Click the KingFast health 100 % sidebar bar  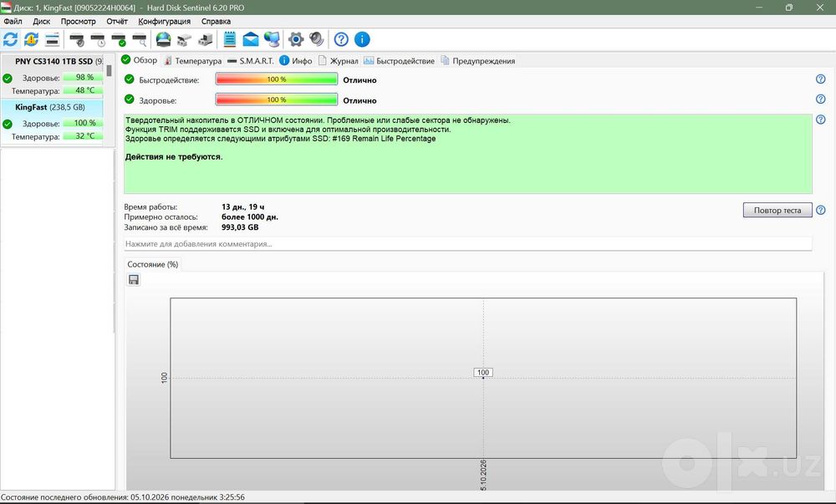(83, 123)
